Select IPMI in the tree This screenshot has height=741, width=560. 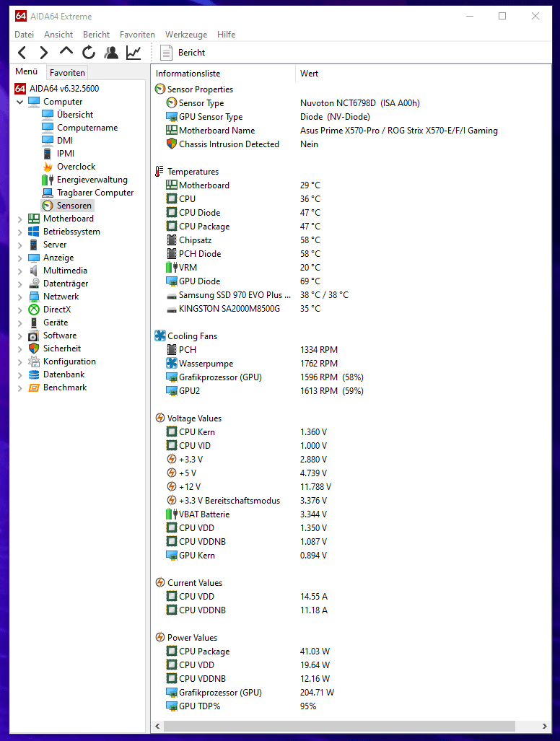[66, 154]
